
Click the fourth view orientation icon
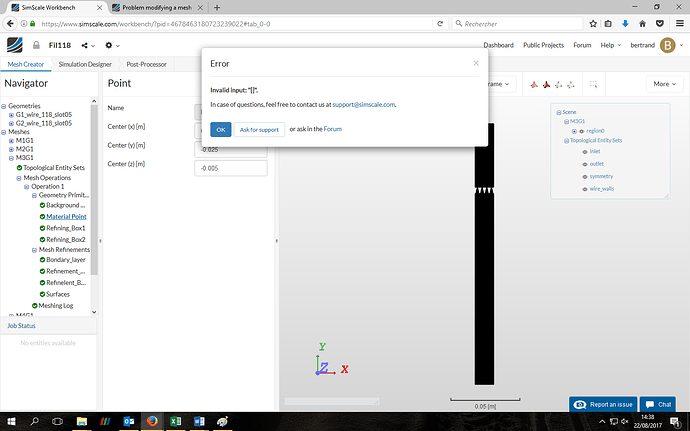(x=571, y=84)
